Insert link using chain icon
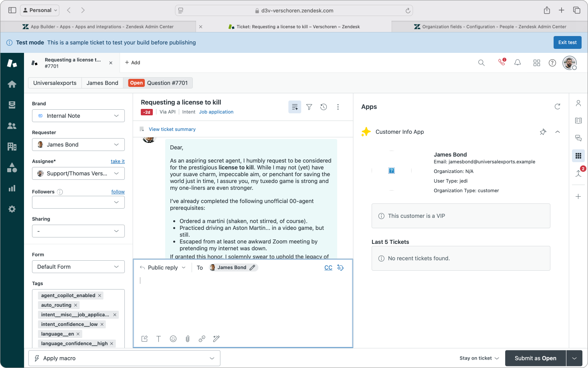The image size is (588, 368). 202,339
